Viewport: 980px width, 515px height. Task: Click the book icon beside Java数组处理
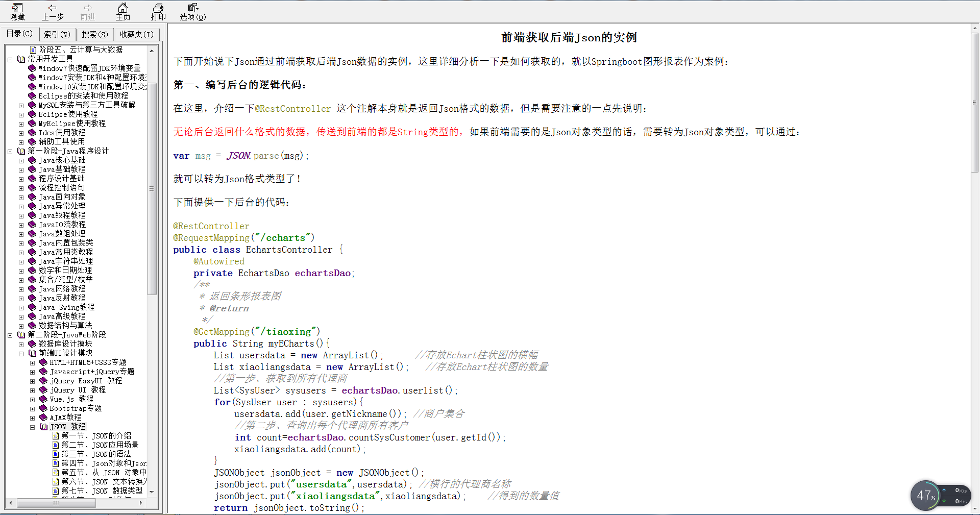click(32, 233)
